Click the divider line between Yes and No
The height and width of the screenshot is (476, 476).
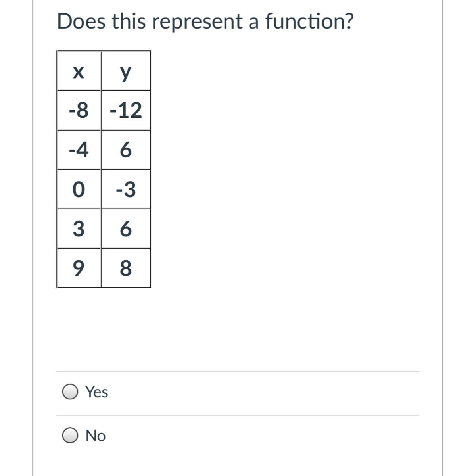click(x=238, y=415)
